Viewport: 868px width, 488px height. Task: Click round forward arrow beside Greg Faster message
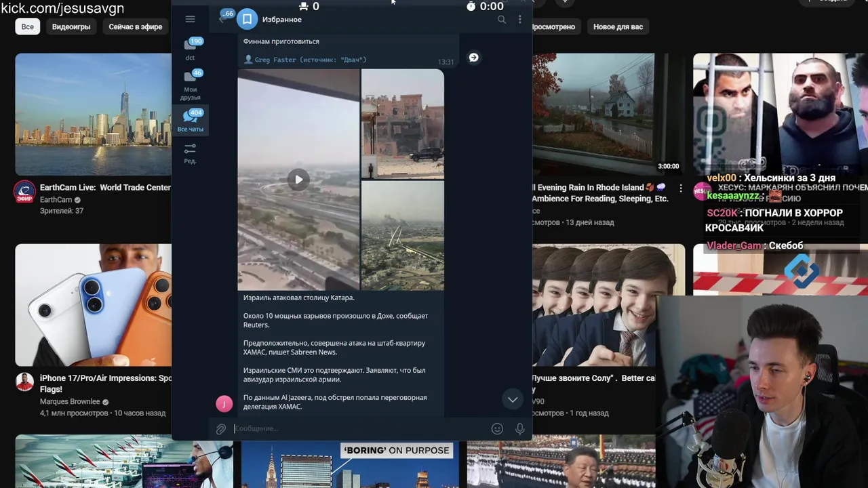click(x=473, y=58)
